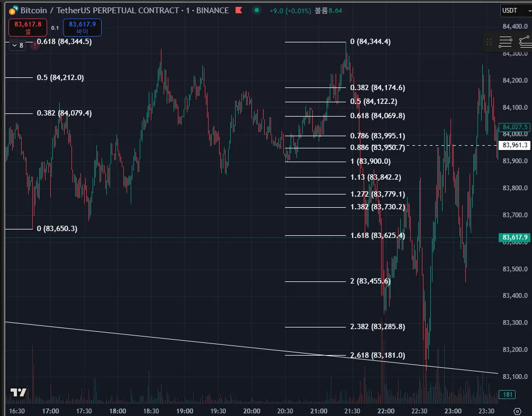Click the Bitcoin symbol logo icon
Viewport: 532px width, 416px height.
click(13, 11)
